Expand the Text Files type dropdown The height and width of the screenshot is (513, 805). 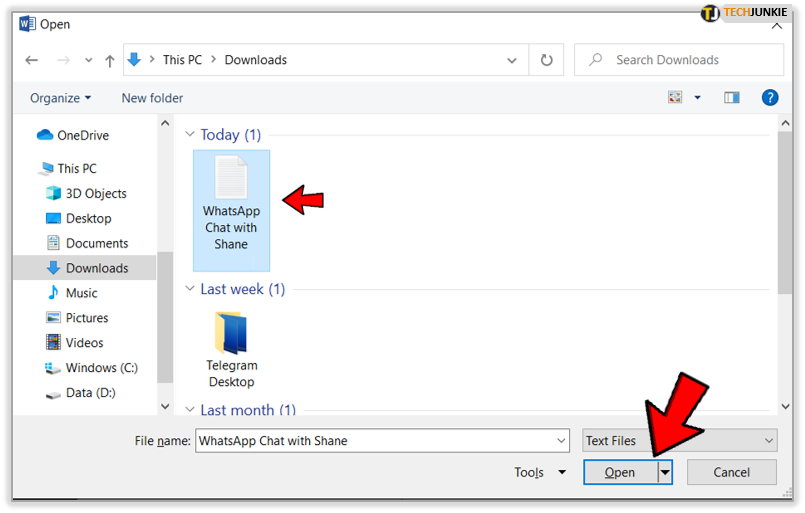coord(680,440)
